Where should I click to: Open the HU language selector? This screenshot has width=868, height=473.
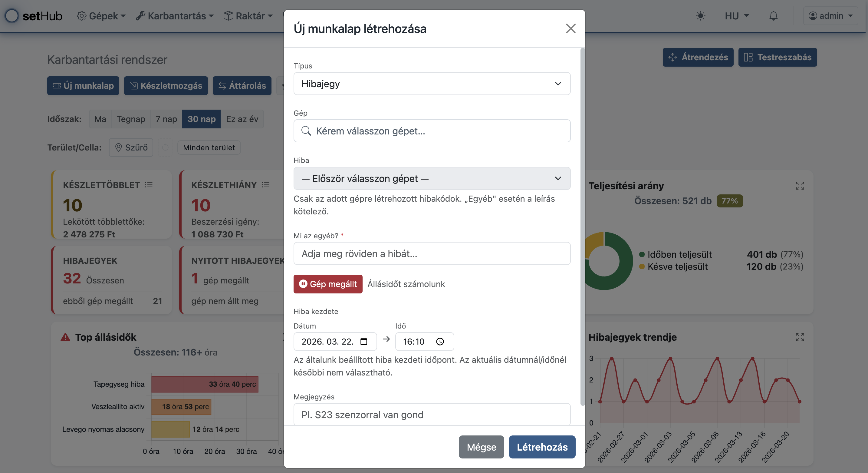[x=736, y=16]
